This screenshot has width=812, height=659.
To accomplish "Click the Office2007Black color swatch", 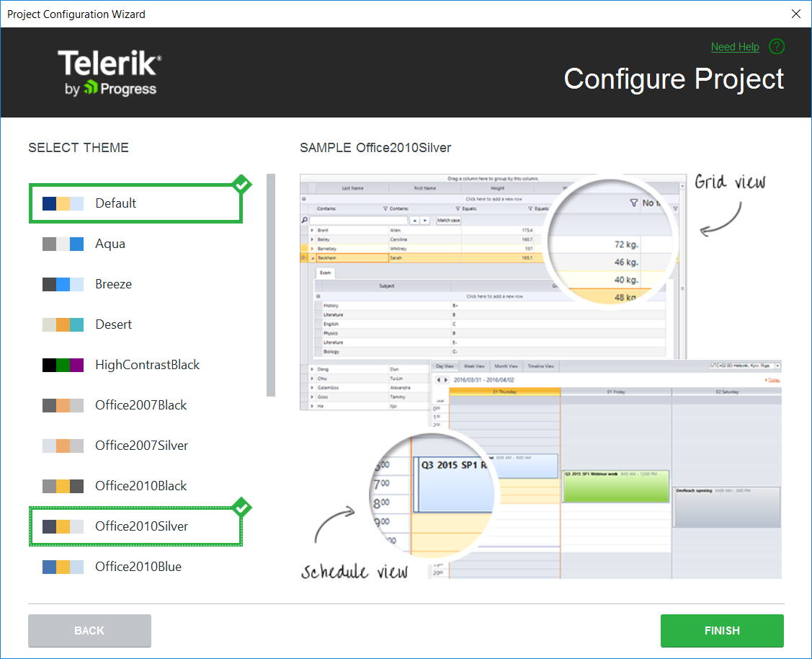I will pyautogui.click(x=63, y=405).
